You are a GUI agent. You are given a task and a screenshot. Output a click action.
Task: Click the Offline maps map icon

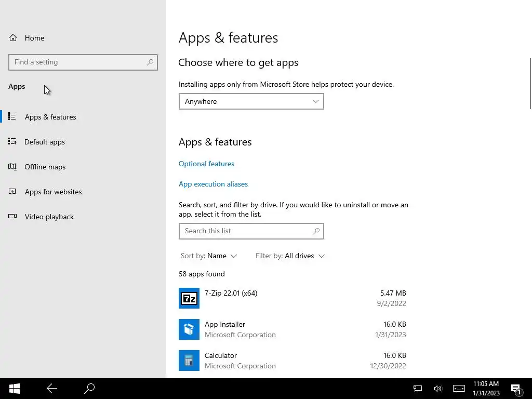point(12,167)
